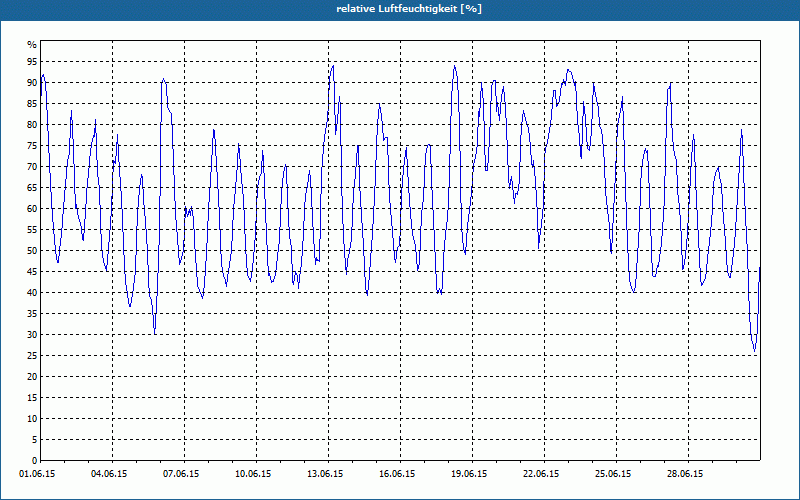Select the x-axis date label 28.06.15
The height and width of the screenshot is (500, 800).
coord(685,474)
